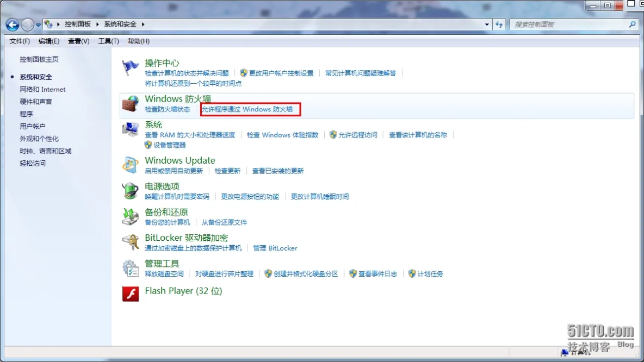This screenshot has height=362, width=644.
Task: Click the search magnifier icon
Action: click(x=632, y=24)
